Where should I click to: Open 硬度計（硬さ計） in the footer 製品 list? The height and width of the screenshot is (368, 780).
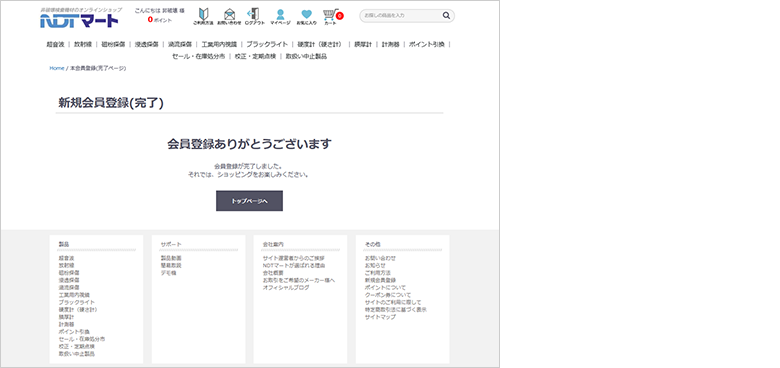pos(78,310)
